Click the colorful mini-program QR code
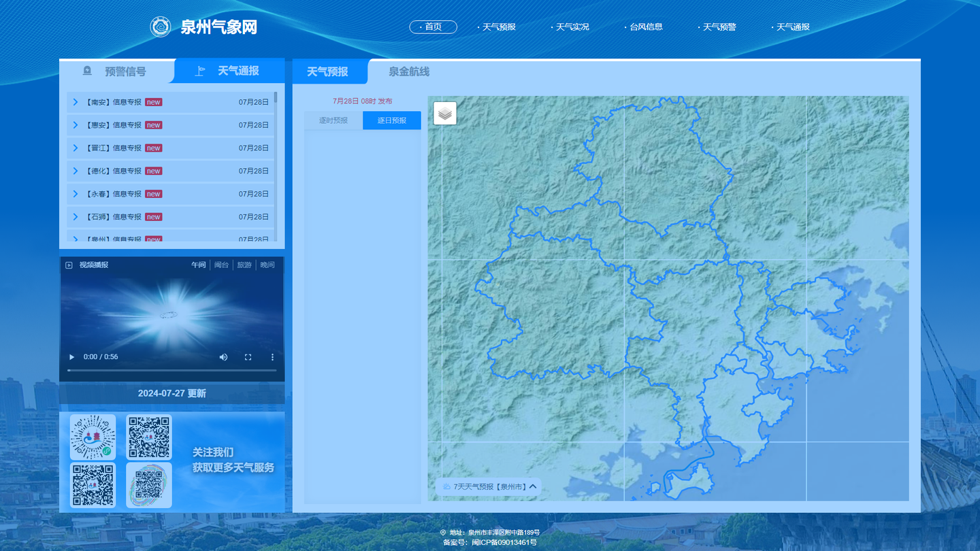The width and height of the screenshot is (980, 551). click(x=93, y=437)
